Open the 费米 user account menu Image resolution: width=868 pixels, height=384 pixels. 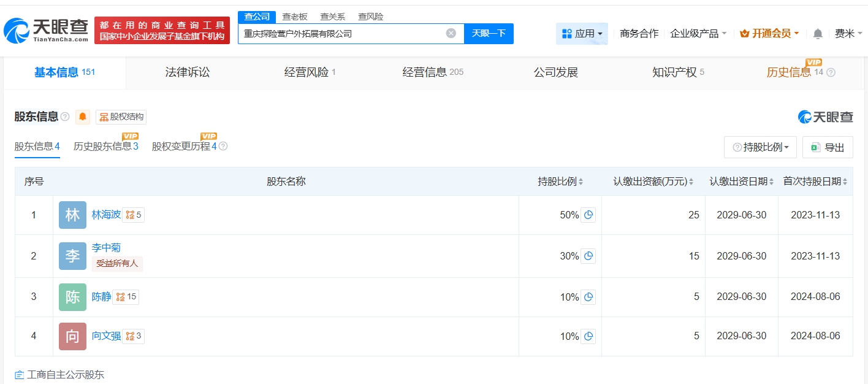click(848, 34)
